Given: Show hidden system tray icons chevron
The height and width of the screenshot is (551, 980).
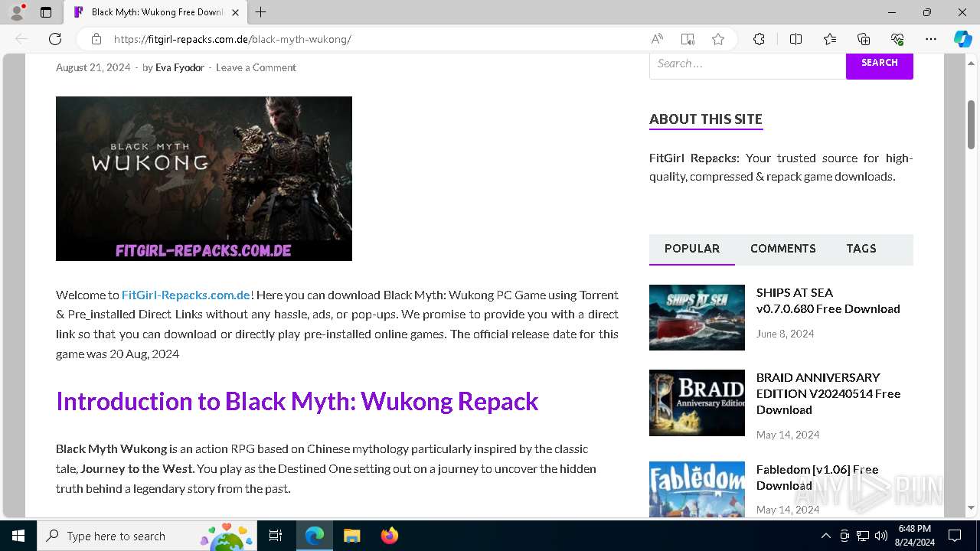Looking at the screenshot, I should pyautogui.click(x=825, y=536).
